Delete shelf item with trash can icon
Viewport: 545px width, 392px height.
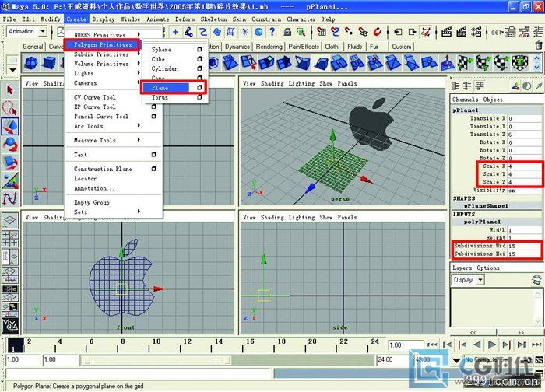(539, 45)
